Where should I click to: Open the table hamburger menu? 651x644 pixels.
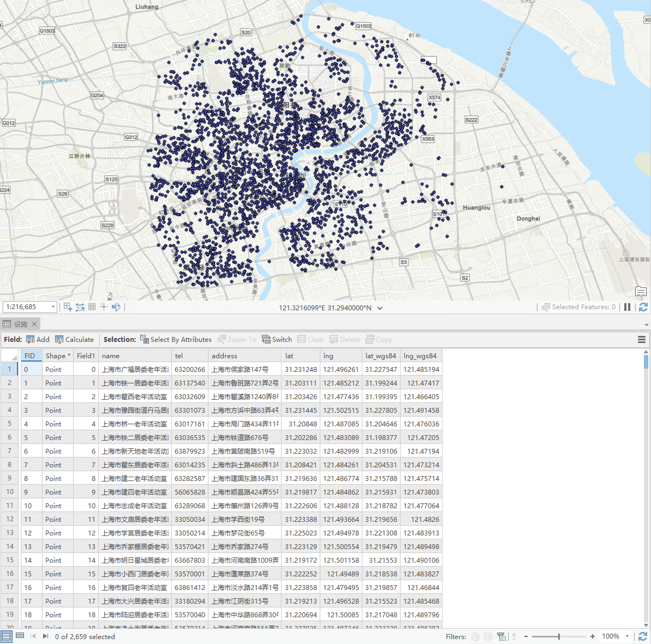tap(642, 339)
